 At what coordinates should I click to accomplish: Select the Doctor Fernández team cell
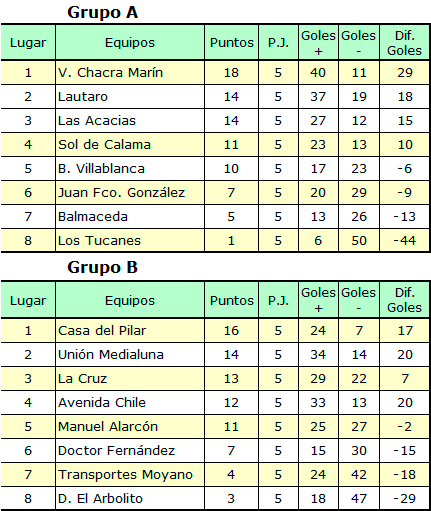pos(130,450)
